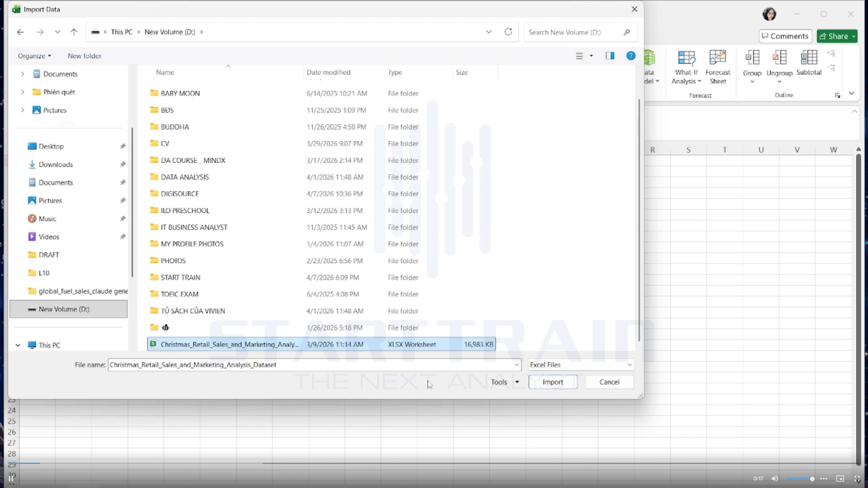Go up one folder level
Screen dimensions: 868x488
[74, 32]
